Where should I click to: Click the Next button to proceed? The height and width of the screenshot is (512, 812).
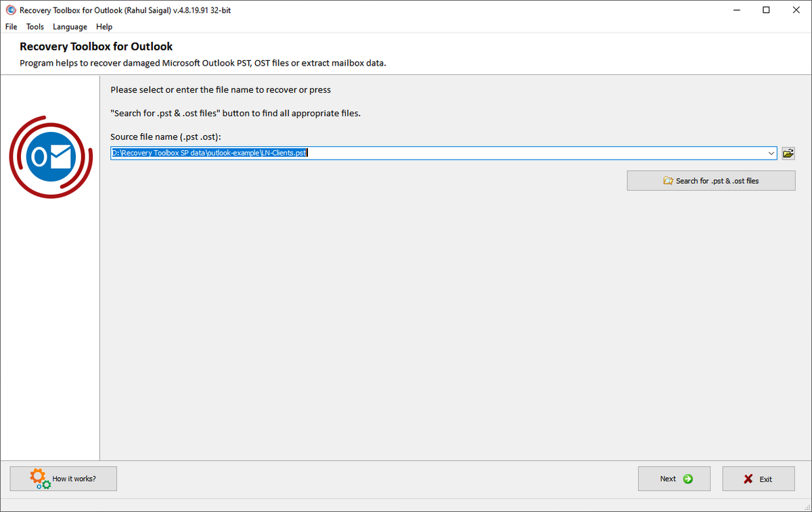pyautogui.click(x=674, y=478)
